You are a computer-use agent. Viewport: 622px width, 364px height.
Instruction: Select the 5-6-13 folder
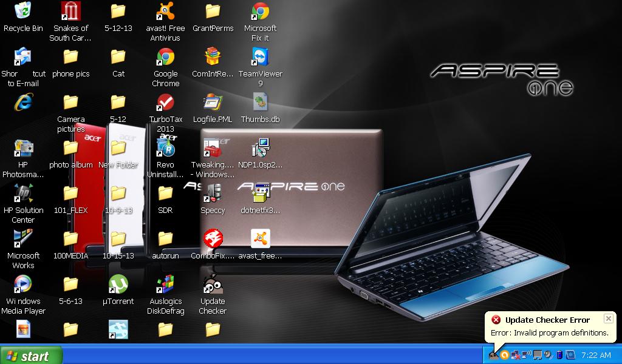(x=70, y=285)
